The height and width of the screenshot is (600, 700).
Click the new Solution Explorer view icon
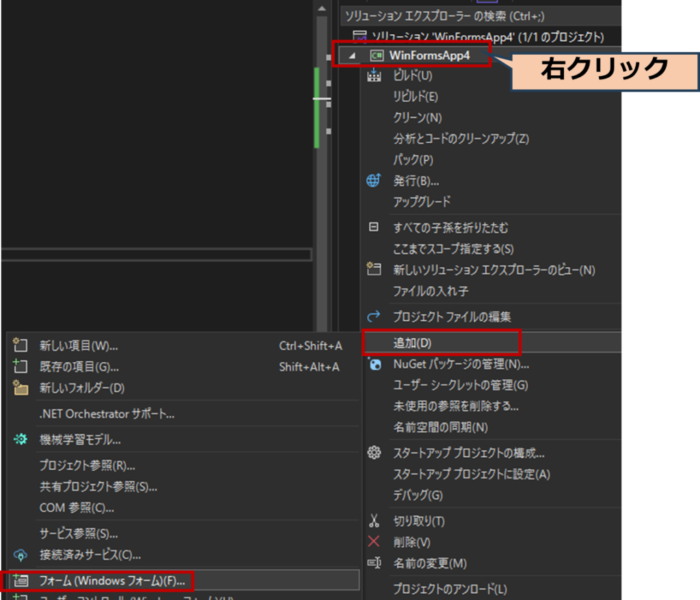pyautogui.click(x=374, y=269)
